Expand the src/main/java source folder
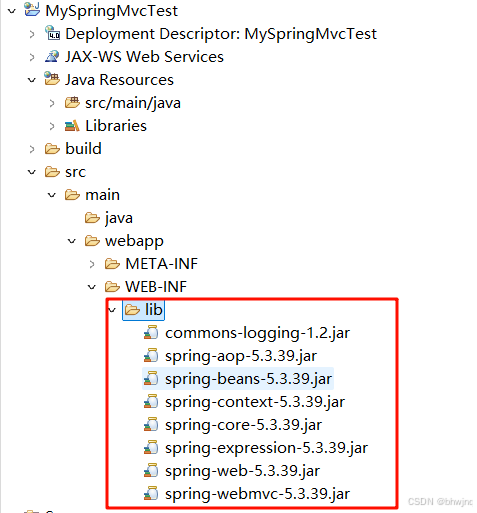This screenshot has width=477, height=513. point(52,103)
